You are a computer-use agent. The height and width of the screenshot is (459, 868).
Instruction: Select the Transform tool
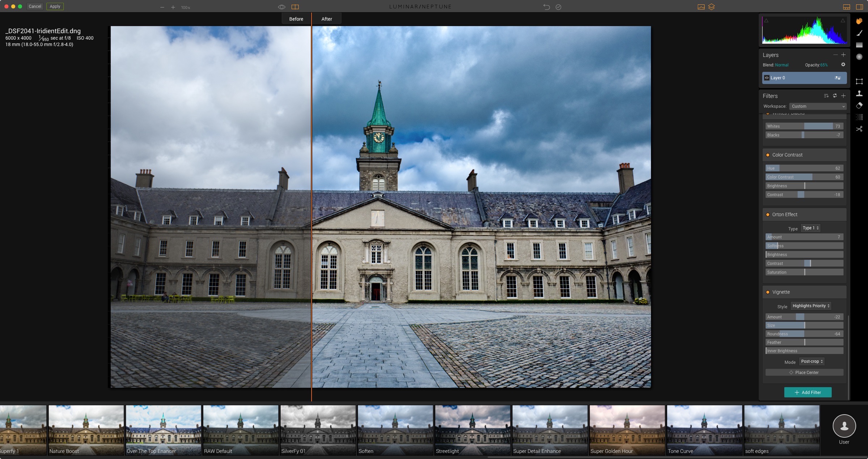click(859, 81)
